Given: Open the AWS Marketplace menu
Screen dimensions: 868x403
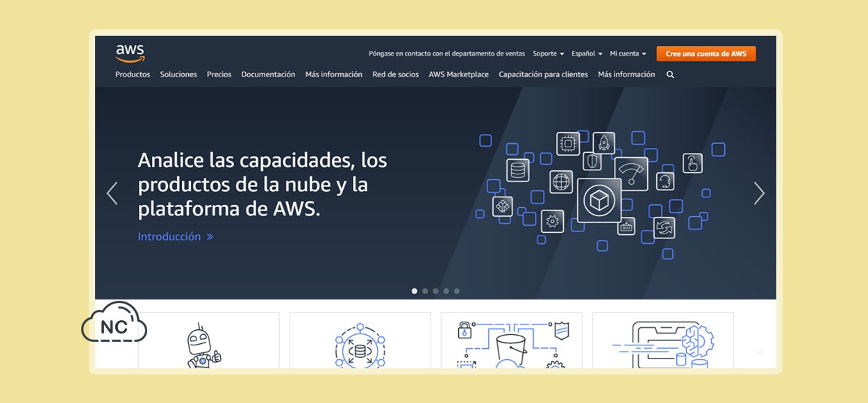Looking at the screenshot, I should tap(459, 74).
